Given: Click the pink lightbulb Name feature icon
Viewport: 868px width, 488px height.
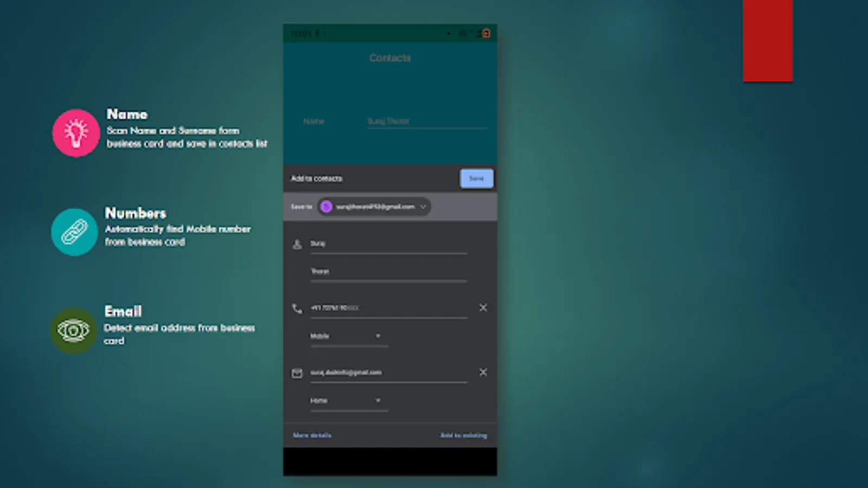Looking at the screenshot, I should (75, 132).
